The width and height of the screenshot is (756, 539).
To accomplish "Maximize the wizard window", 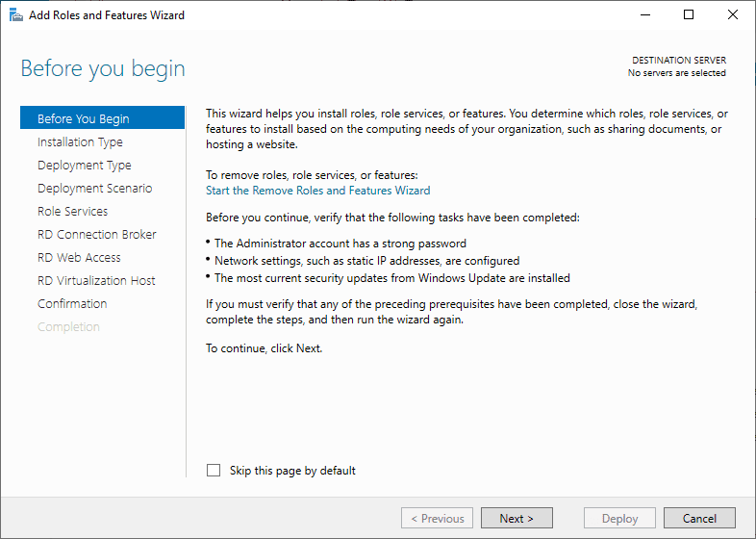I will pyautogui.click(x=689, y=15).
